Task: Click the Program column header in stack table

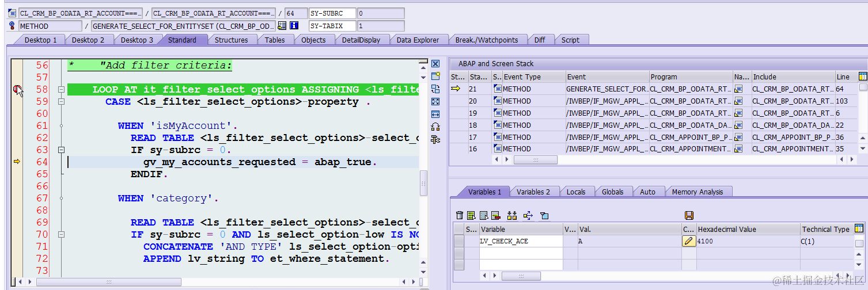Action: [x=691, y=77]
